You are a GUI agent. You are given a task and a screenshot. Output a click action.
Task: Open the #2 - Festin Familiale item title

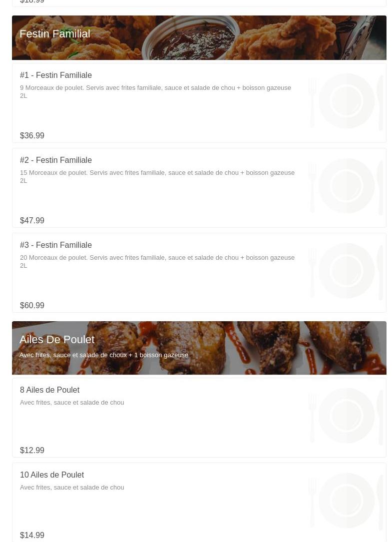[55, 160]
